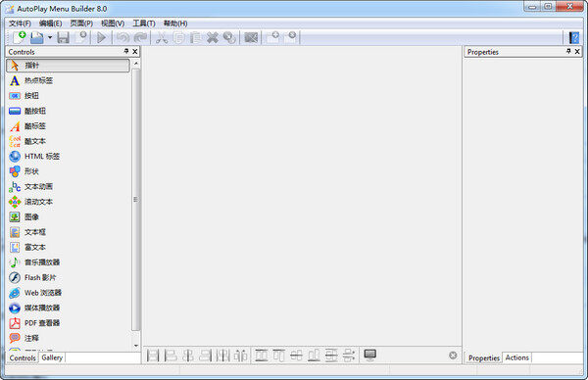Select the 酷标签 control
The image size is (588, 380).
coord(68,126)
